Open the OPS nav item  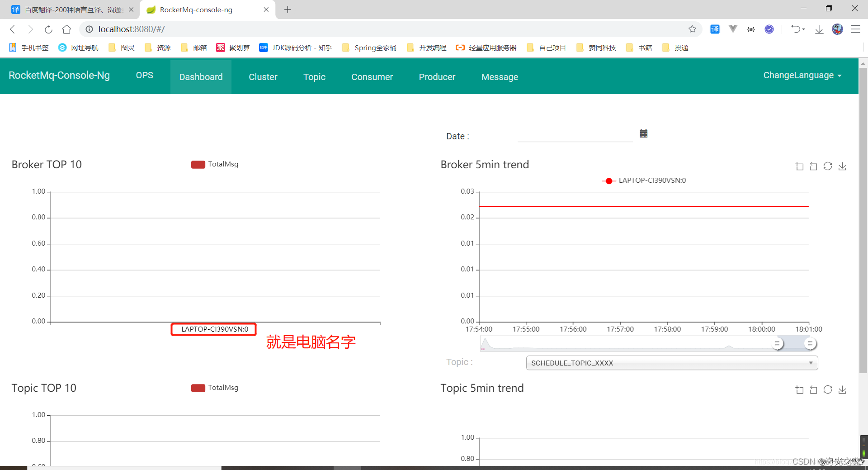click(x=145, y=76)
